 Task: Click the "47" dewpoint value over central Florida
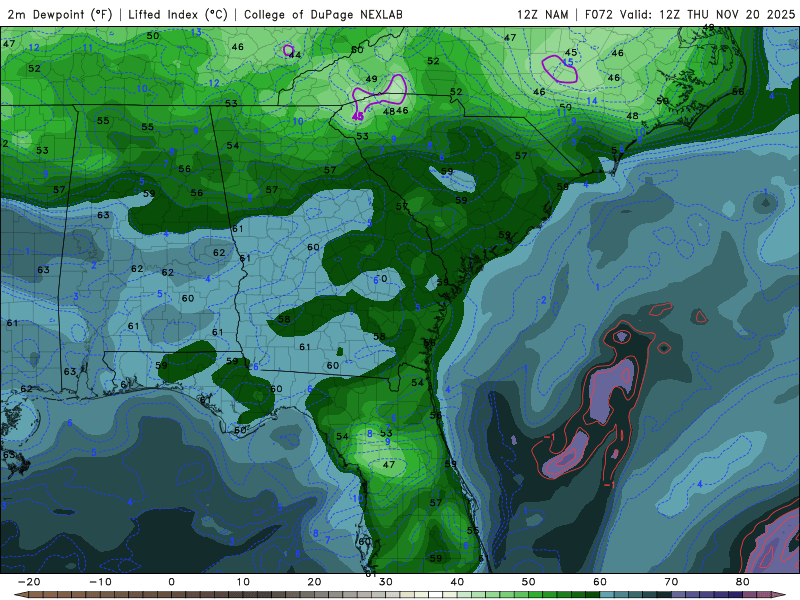[x=389, y=465]
